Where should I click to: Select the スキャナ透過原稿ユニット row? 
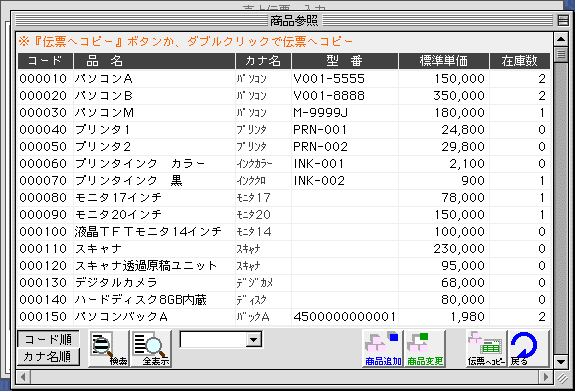tap(283, 266)
